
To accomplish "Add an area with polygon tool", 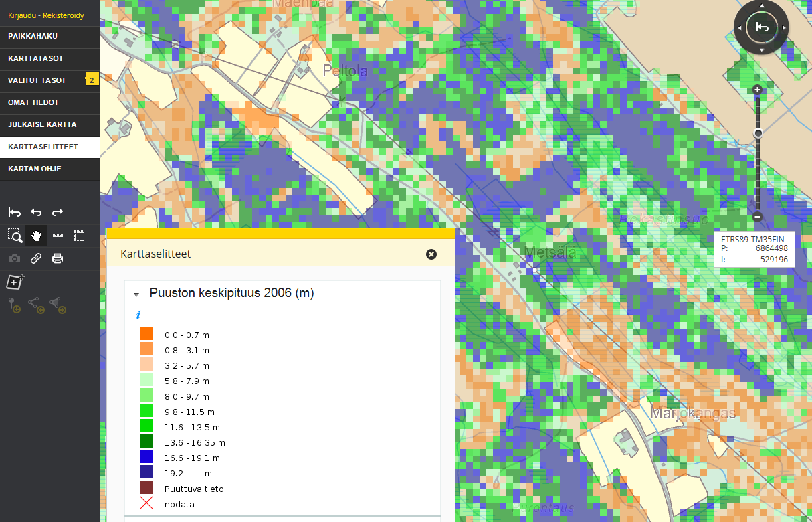I will [x=58, y=306].
